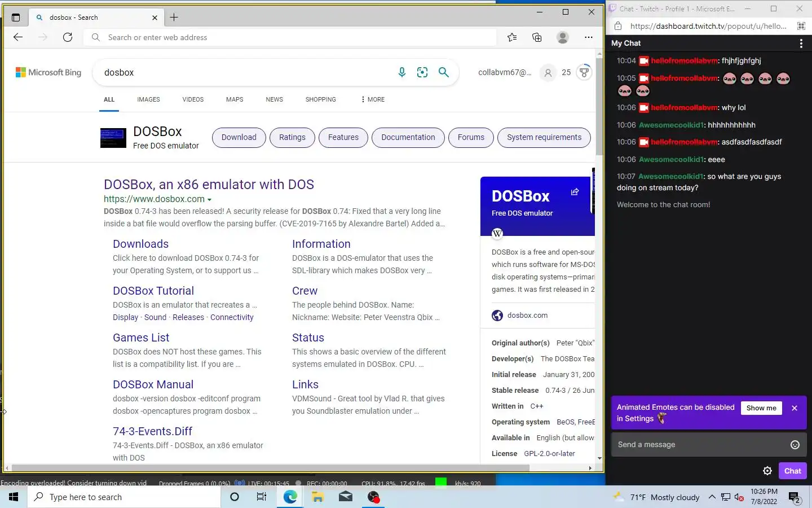Click the DOSBox thumbnail image
This screenshot has height=508, width=812.
click(113, 138)
